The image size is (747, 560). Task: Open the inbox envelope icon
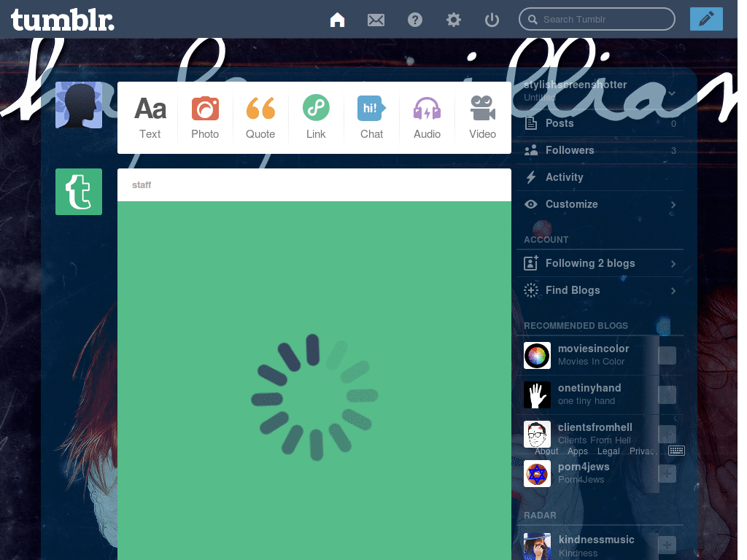(376, 20)
